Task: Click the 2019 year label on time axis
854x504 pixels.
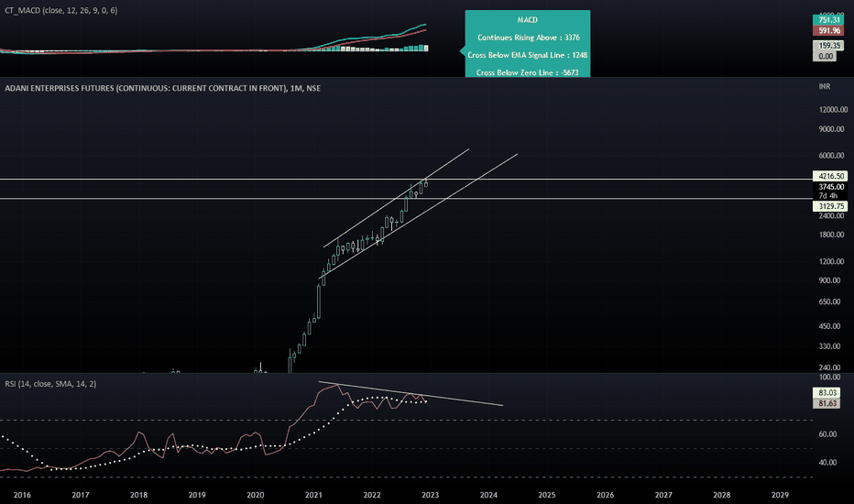Action: coord(197,495)
